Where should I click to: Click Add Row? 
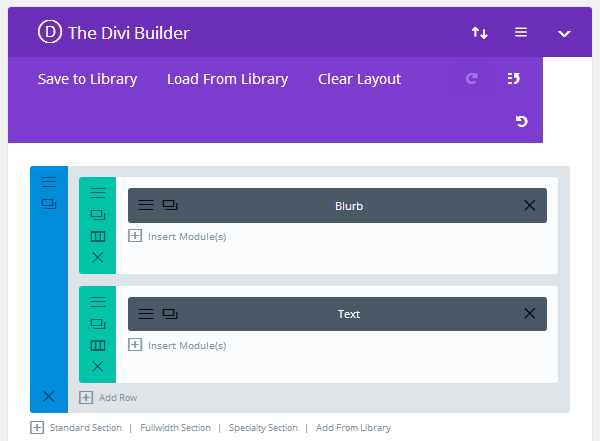(x=108, y=398)
